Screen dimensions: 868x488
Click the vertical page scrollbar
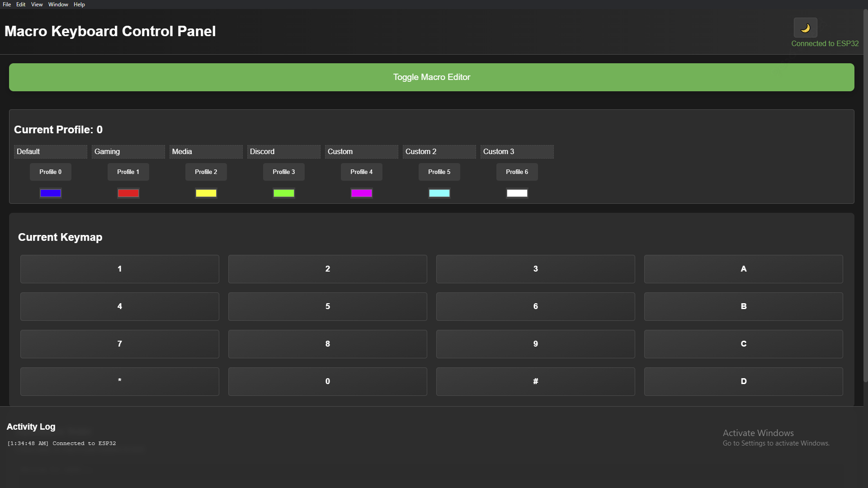[x=865, y=194]
